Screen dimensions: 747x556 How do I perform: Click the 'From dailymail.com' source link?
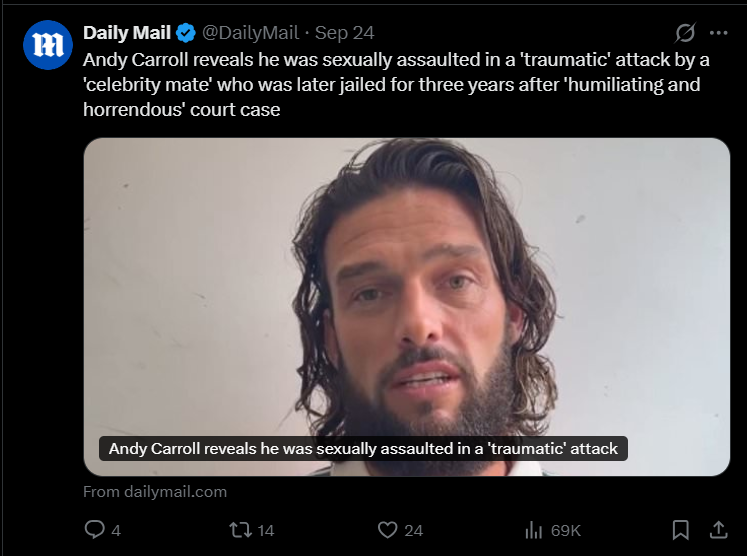click(155, 492)
